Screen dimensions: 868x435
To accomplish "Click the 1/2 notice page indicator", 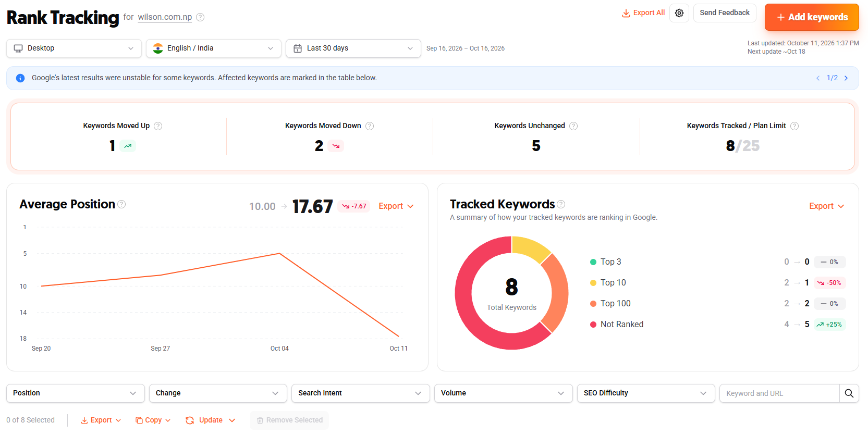I will coord(832,78).
